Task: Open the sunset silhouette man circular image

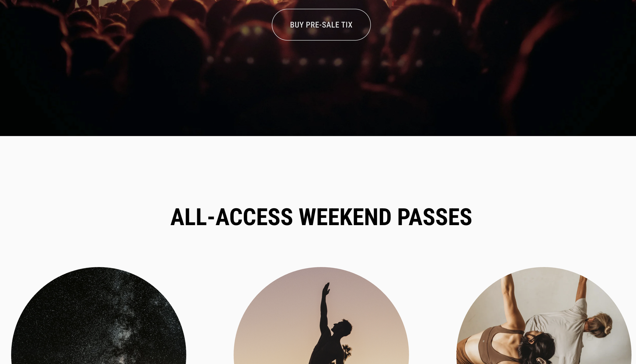Action: [x=321, y=315]
